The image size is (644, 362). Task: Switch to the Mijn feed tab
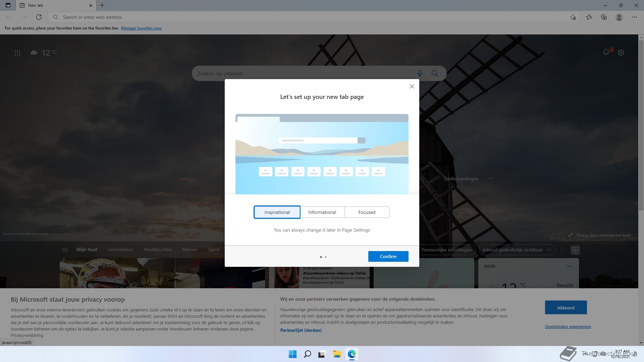pos(87,250)
